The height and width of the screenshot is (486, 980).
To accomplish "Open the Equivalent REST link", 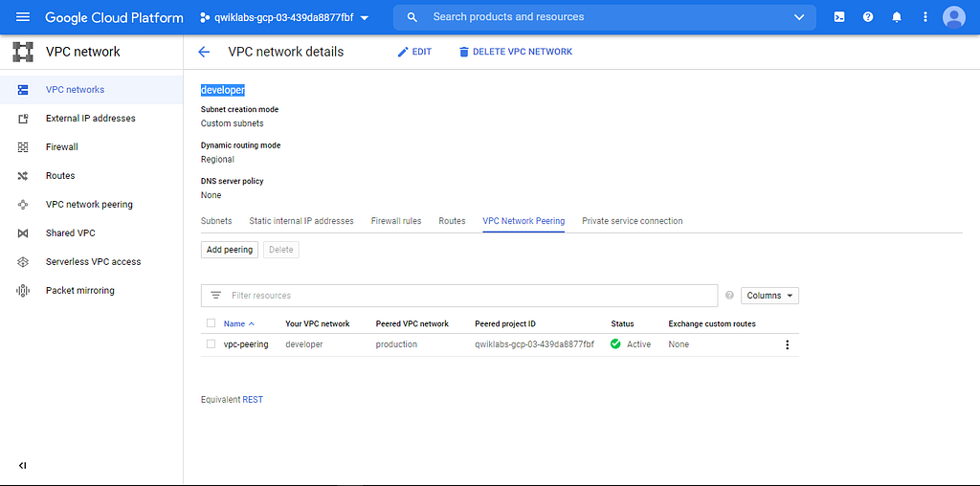I will [x=253, y=400].
